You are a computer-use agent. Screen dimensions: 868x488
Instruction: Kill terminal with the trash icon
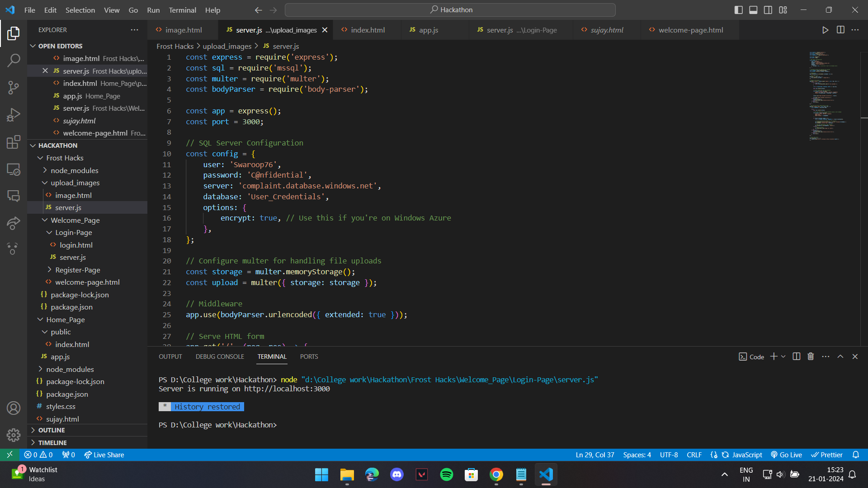pyautogui.click(x=811, y=357)
